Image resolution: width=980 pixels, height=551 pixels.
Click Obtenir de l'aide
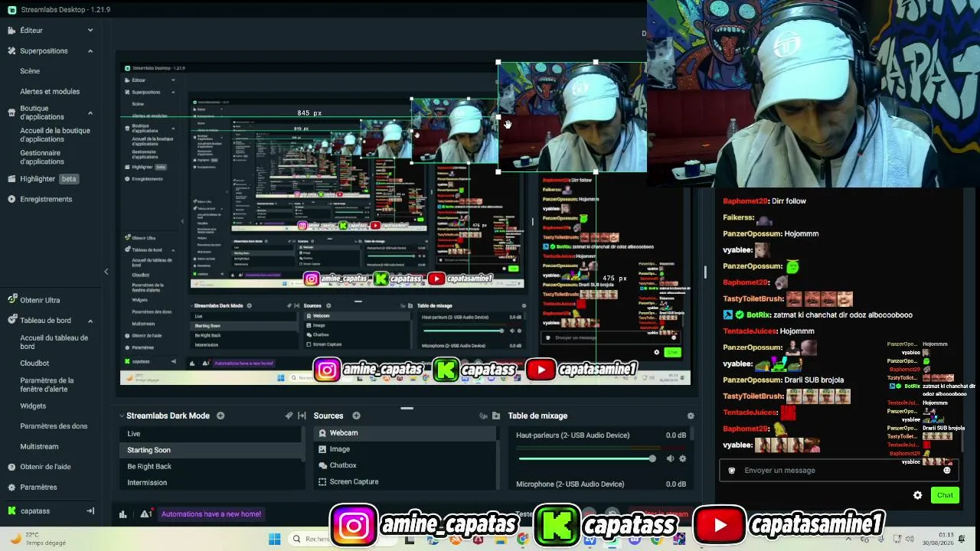pyautogui.click(x=39, y=467)
